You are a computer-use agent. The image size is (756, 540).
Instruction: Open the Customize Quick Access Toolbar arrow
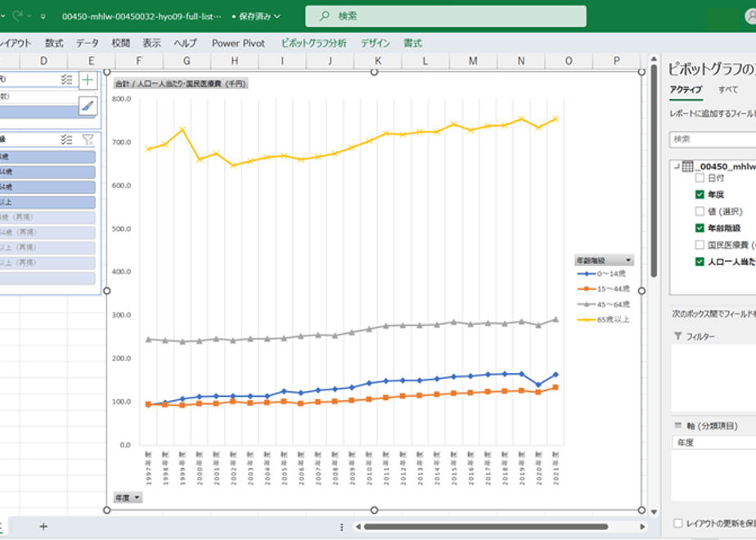click(43, 16)
